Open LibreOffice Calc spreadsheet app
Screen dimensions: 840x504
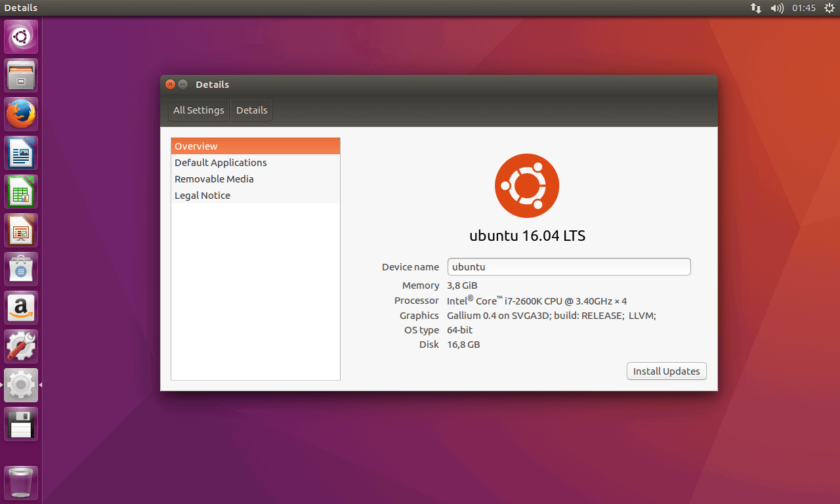pos(21,191)
